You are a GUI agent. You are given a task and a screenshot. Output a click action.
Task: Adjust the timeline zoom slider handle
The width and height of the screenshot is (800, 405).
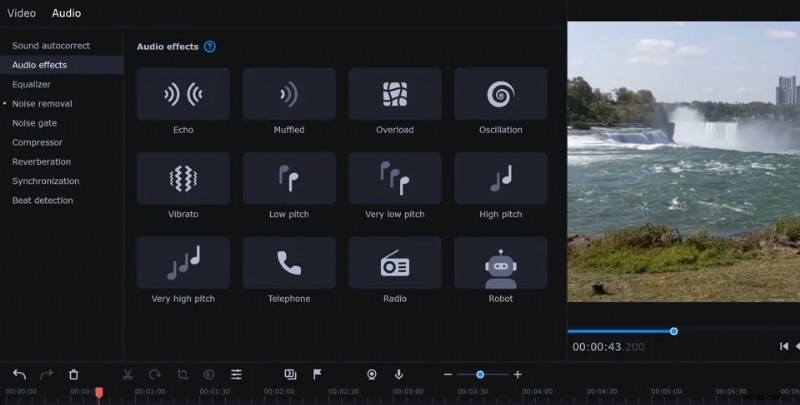click(480, 374)
